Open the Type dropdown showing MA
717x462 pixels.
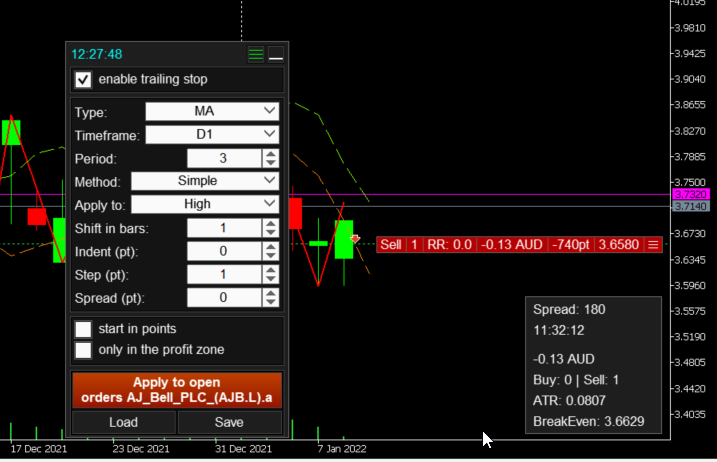tap(212, 111)
